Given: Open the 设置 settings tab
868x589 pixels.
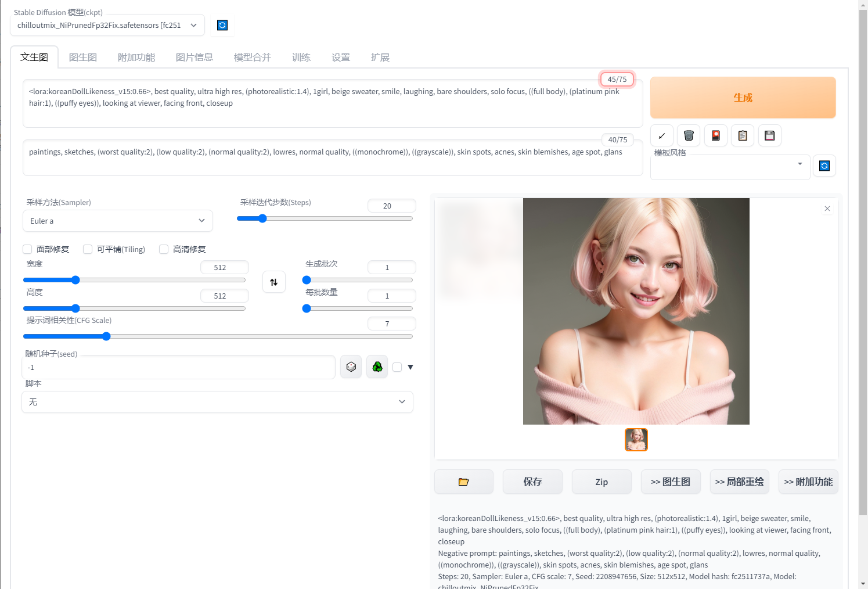Looking at the screenshot, I should click(340, 57).
